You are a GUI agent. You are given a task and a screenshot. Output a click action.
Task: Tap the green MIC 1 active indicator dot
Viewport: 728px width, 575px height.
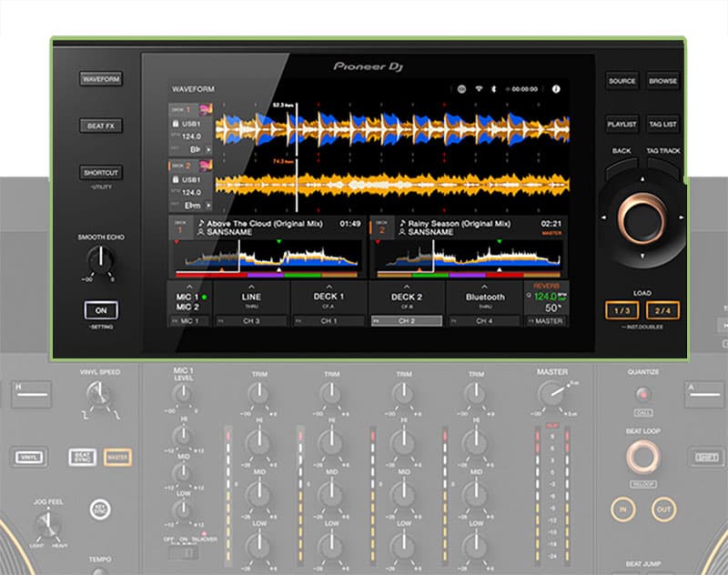[x=204, y=297]
